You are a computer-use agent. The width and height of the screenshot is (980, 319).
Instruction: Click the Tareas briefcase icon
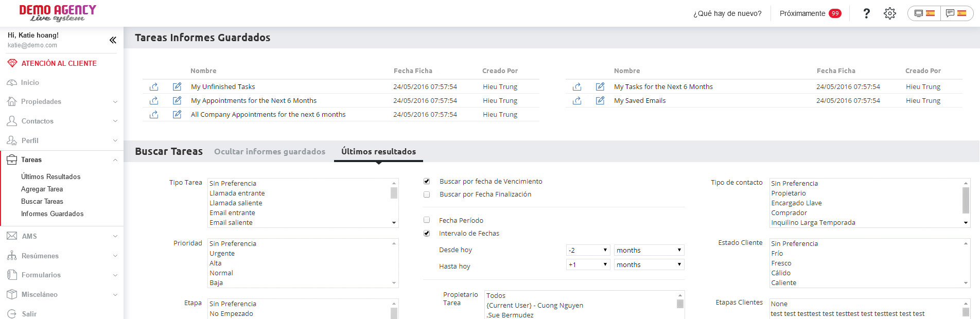pyautogui.click(x=12, y=159)
